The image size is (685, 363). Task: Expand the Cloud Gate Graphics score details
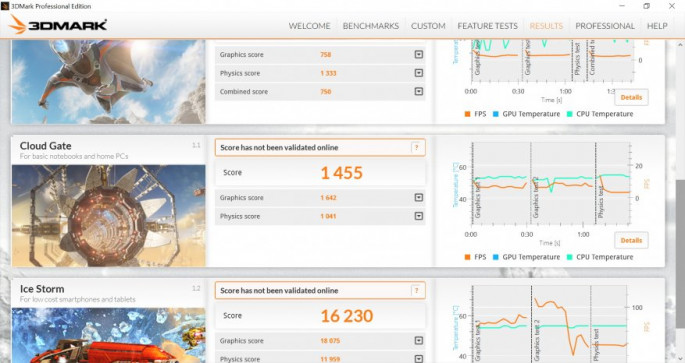click(419, 198)
